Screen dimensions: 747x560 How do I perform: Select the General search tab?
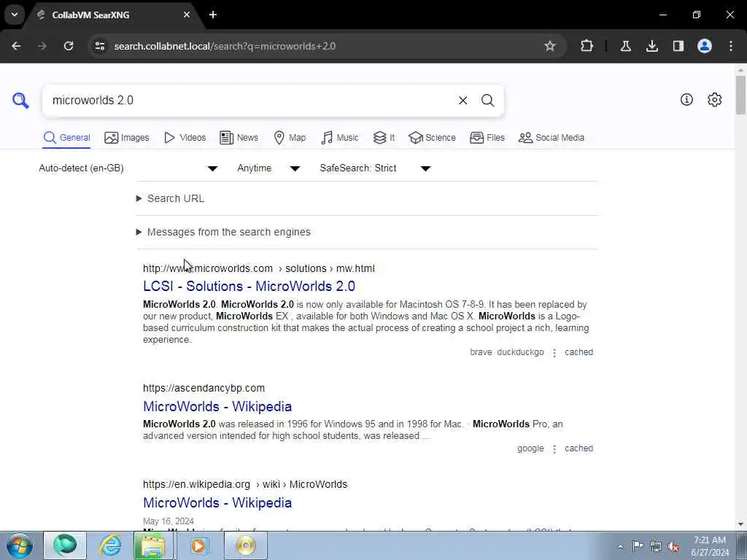click(66, 138)
